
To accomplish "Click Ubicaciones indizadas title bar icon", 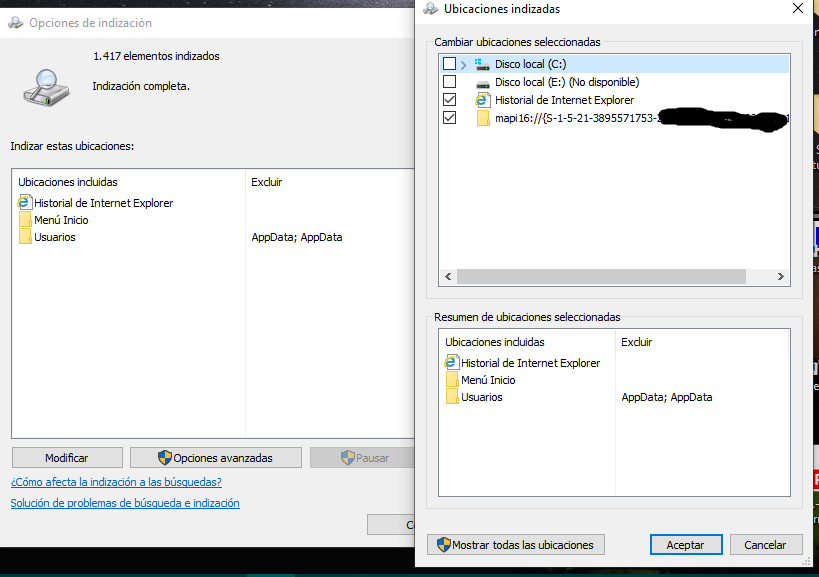I will point(431,9).
